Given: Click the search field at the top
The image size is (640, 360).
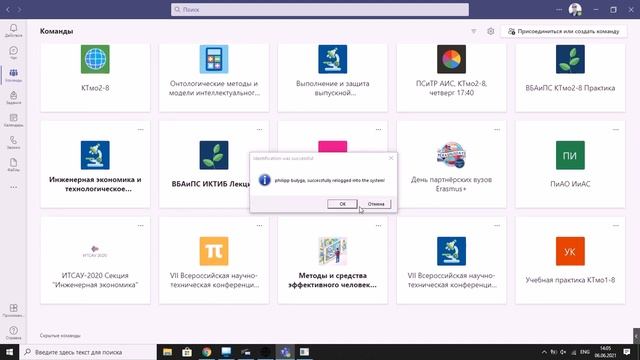Looking at the screenshot, I should tap(320, 9).
